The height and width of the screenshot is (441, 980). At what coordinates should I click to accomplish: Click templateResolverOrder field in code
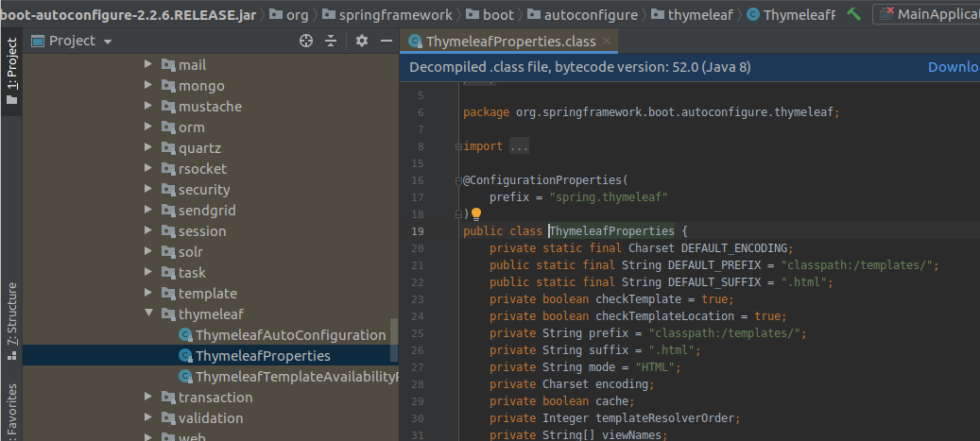click(664, 418)
